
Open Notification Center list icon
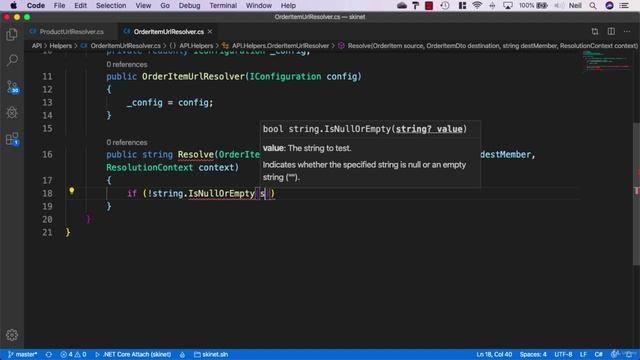[624, 5]
